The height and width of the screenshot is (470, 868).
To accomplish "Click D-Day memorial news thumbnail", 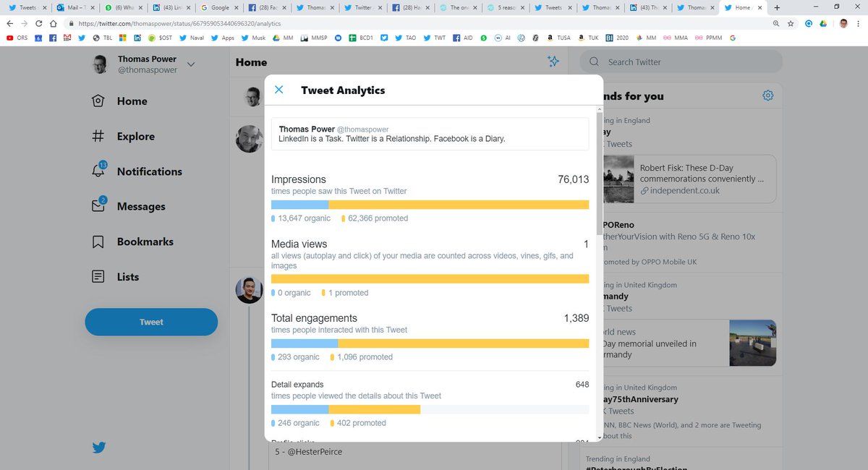I will coord(753,343).
